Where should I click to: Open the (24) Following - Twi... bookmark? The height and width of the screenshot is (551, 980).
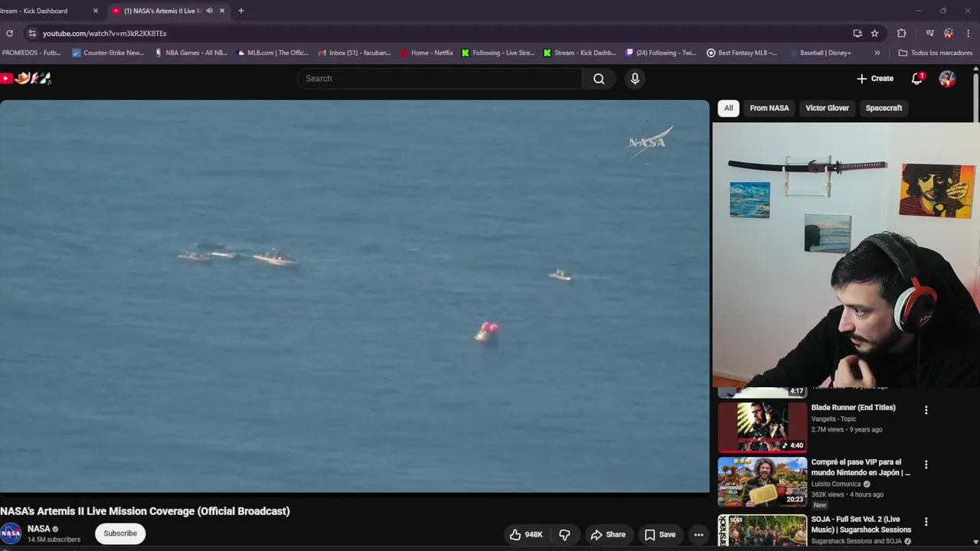(661, 53)
